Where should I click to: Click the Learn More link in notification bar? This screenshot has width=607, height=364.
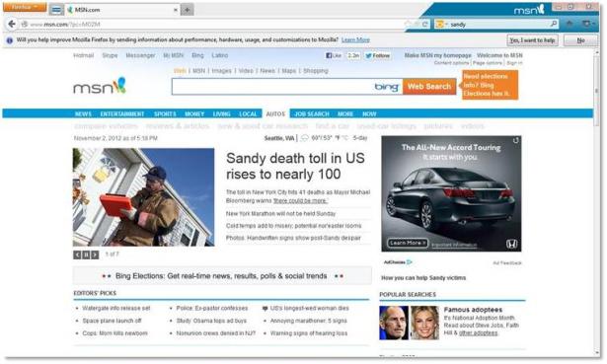355,39
